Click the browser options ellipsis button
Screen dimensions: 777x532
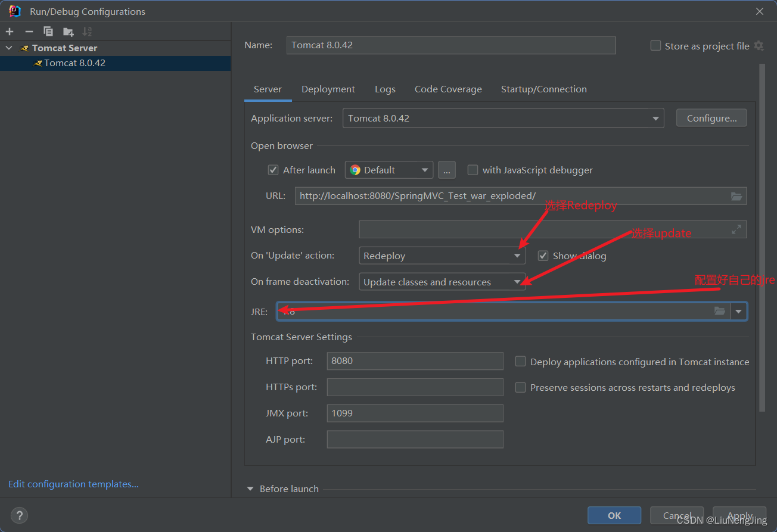pos(447,170)
